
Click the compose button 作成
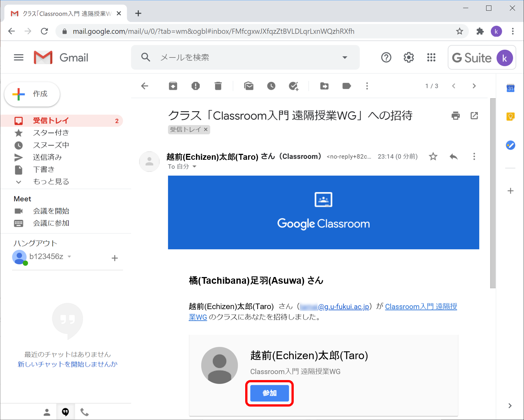click(x=32, y=94)
